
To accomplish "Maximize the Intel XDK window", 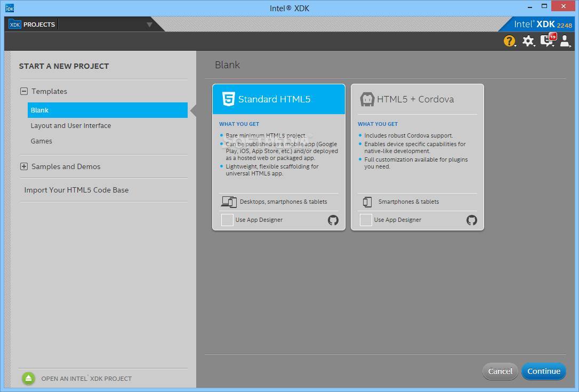I will [544, 6].
